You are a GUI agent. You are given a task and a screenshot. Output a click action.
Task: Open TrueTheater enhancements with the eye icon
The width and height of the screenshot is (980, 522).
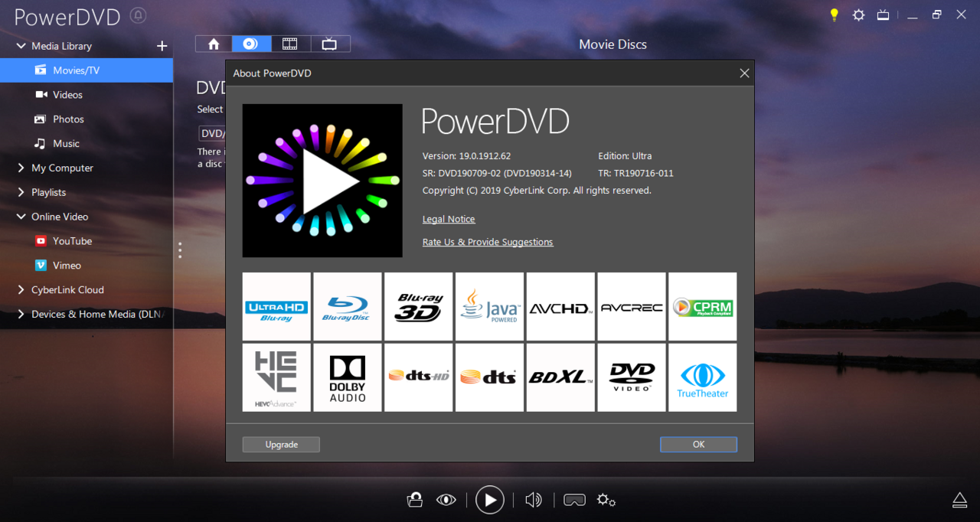pos(446,499)
